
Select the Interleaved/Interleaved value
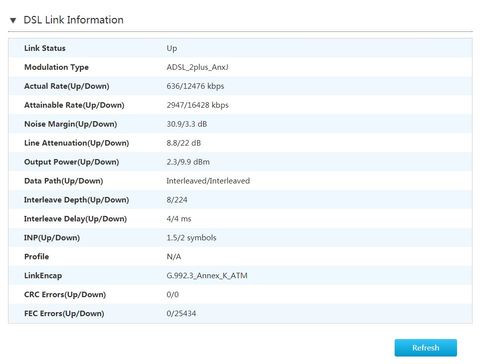(208, 181)
